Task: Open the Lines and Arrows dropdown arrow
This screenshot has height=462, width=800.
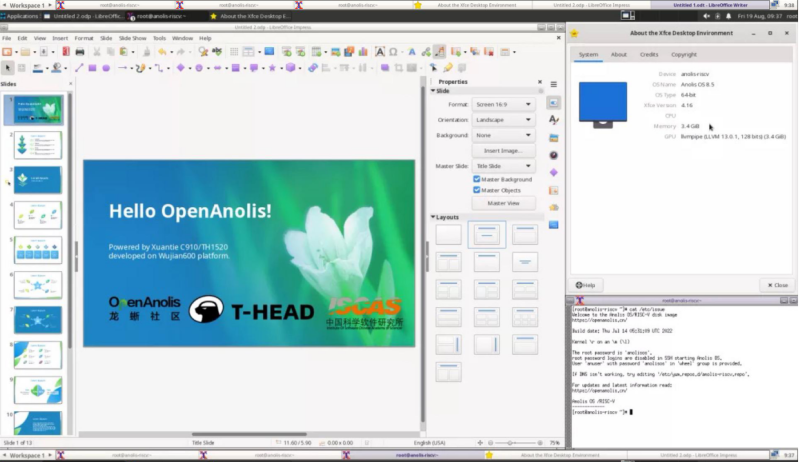Action: (131, 68)
